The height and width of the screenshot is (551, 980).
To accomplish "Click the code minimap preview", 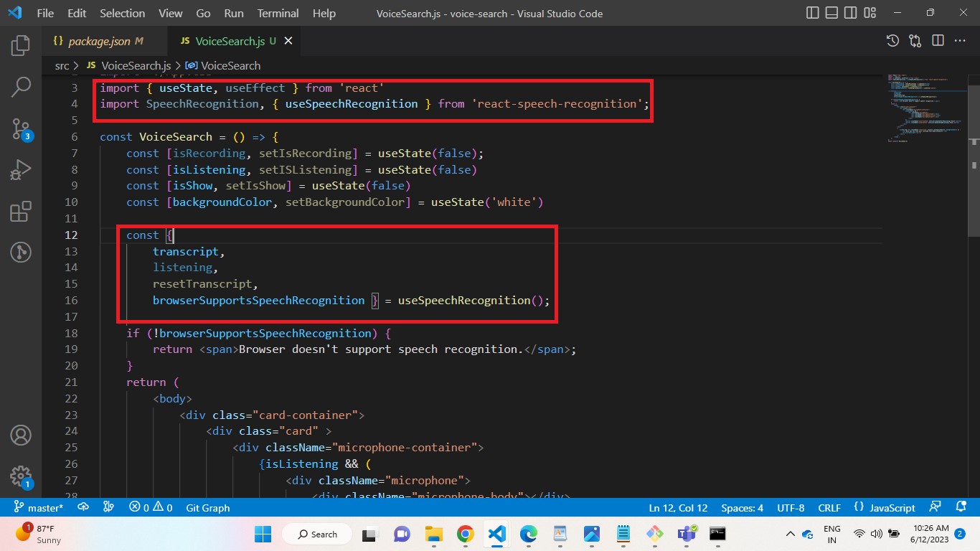I will tap(922, 108).
